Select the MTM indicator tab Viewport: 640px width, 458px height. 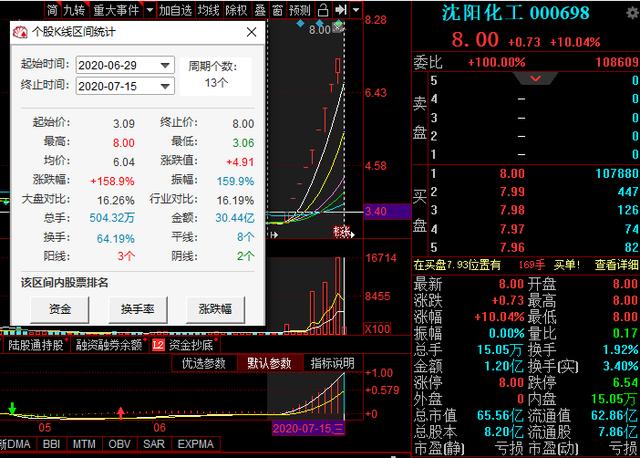point(84,444)
